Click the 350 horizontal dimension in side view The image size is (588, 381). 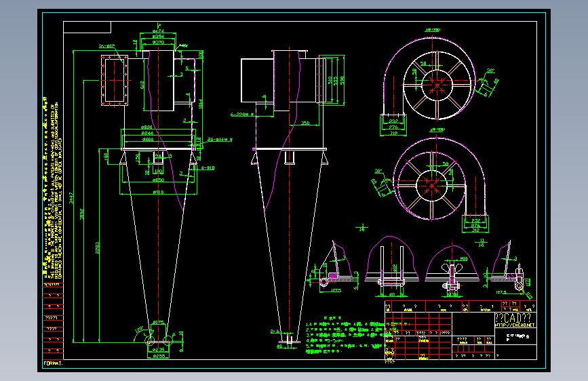305,123
